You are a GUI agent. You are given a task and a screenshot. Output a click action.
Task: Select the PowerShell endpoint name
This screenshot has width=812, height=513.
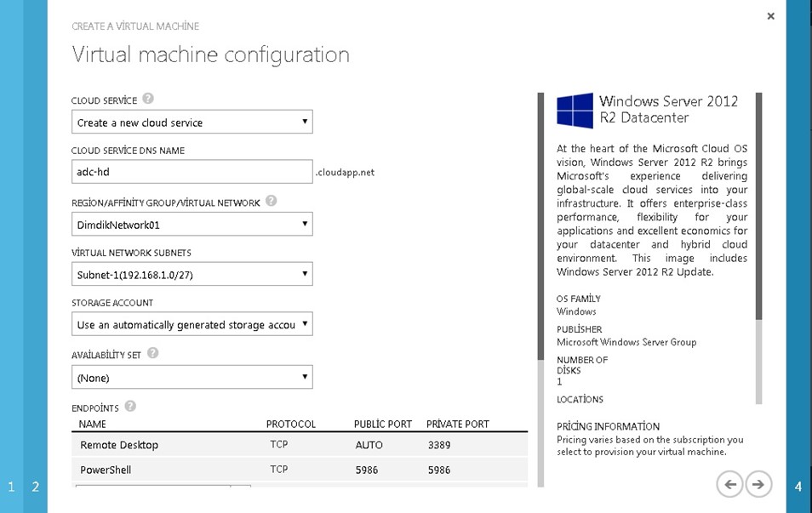pos(106,470)
